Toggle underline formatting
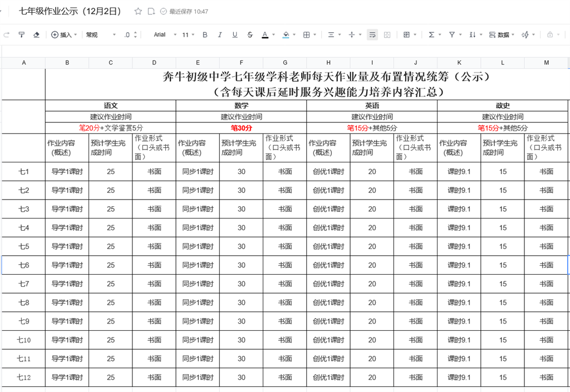Image resolution: width=570 pixels, height=392 pixels. [235, 35]
